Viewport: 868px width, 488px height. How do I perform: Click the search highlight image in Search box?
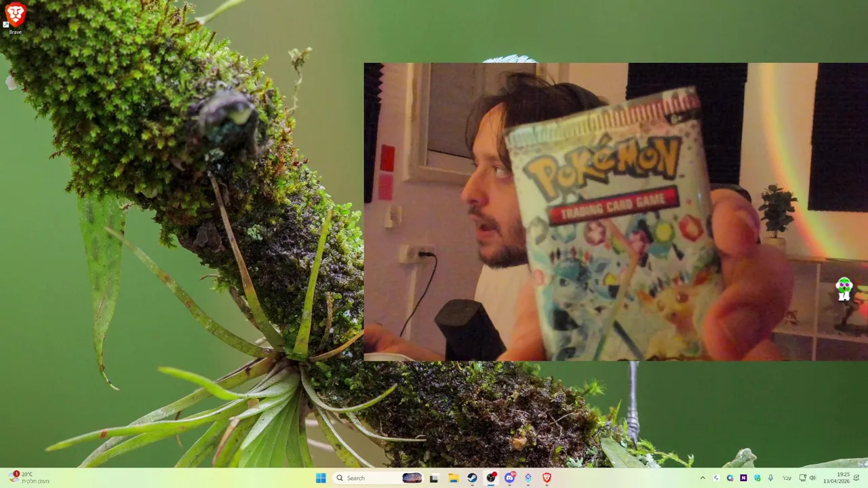coord(412,478)
